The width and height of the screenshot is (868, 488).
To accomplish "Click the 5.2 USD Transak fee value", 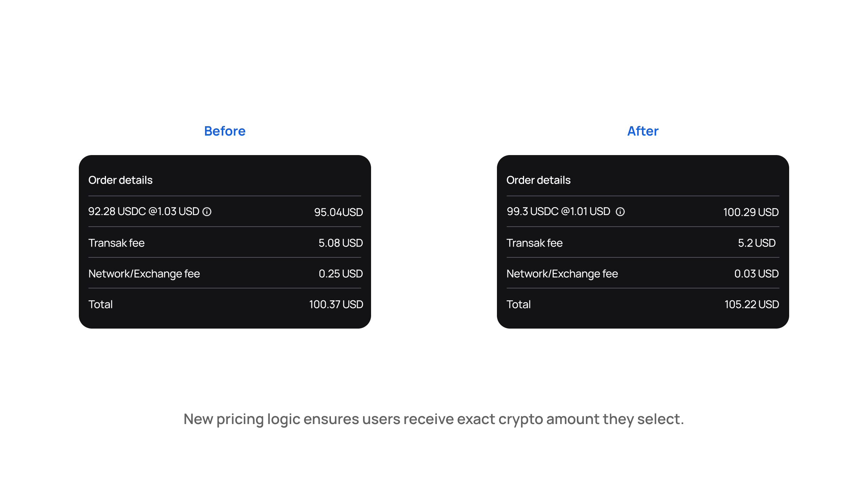I will tap(757, 243).
